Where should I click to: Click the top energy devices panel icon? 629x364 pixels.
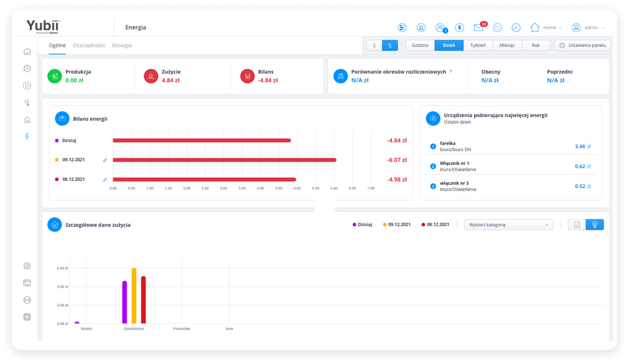tap(433, 118)
